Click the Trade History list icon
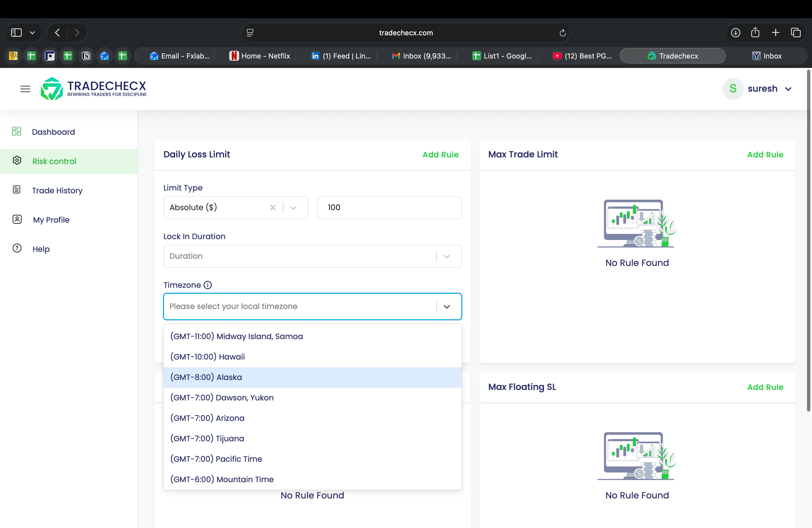 tap(17, 190)
